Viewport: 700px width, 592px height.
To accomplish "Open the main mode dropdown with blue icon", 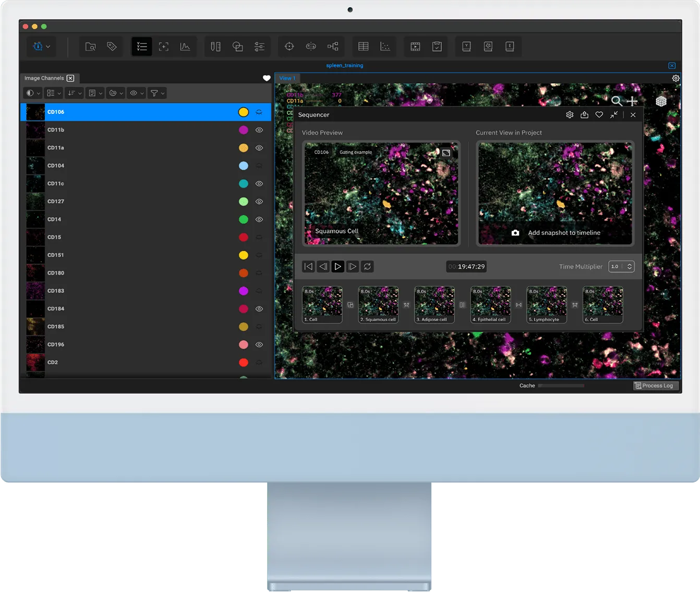I will click(x=42, y=46).
